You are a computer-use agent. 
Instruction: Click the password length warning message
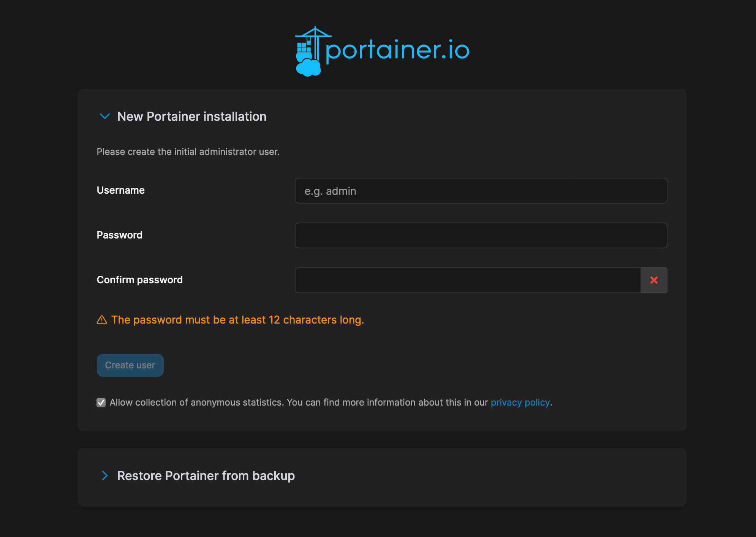[237, 320]
